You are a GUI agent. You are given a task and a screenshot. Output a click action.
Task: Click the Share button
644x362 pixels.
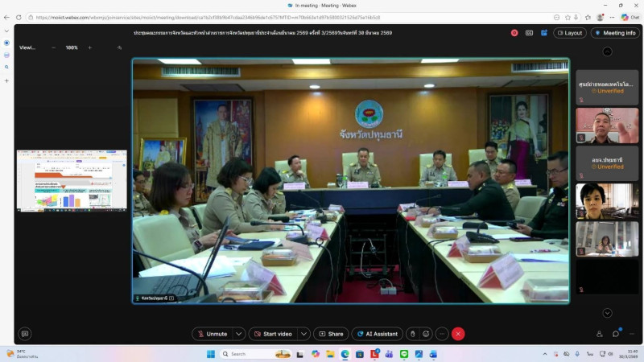(330, 334)
